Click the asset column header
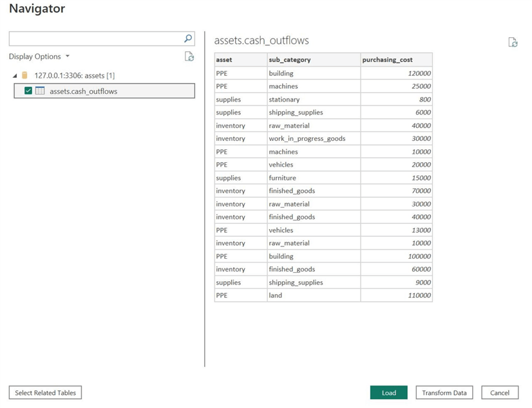 click(240, 60)
